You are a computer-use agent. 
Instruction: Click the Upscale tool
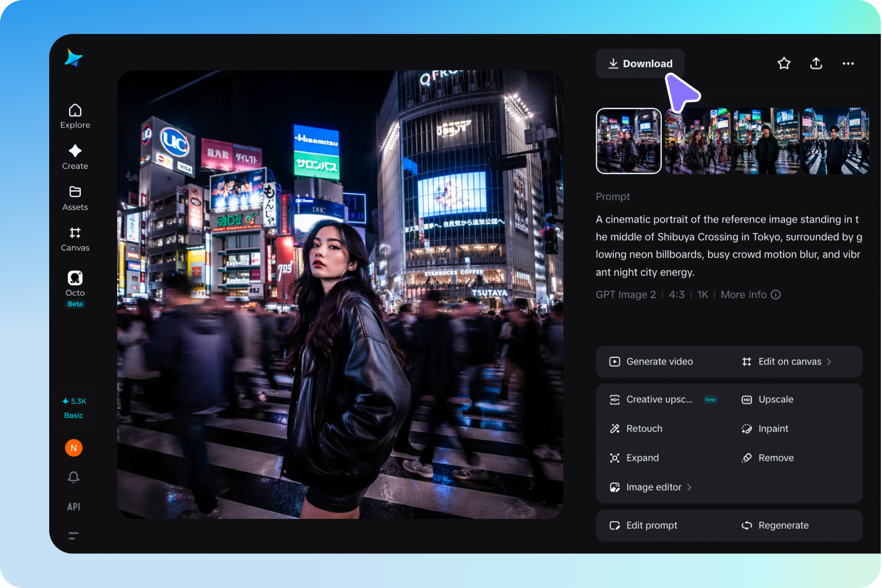point(768,399)
